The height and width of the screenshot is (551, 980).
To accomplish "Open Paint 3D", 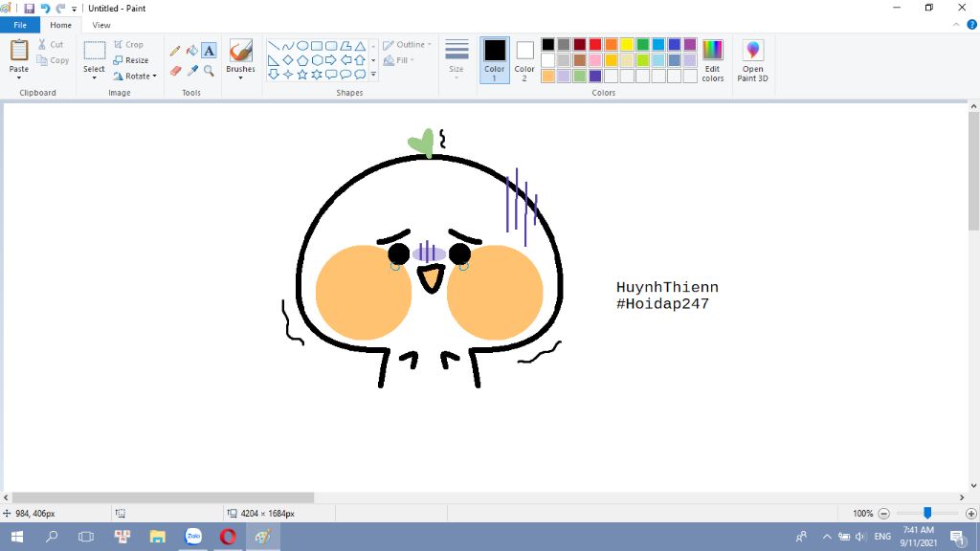I will 752,59.
